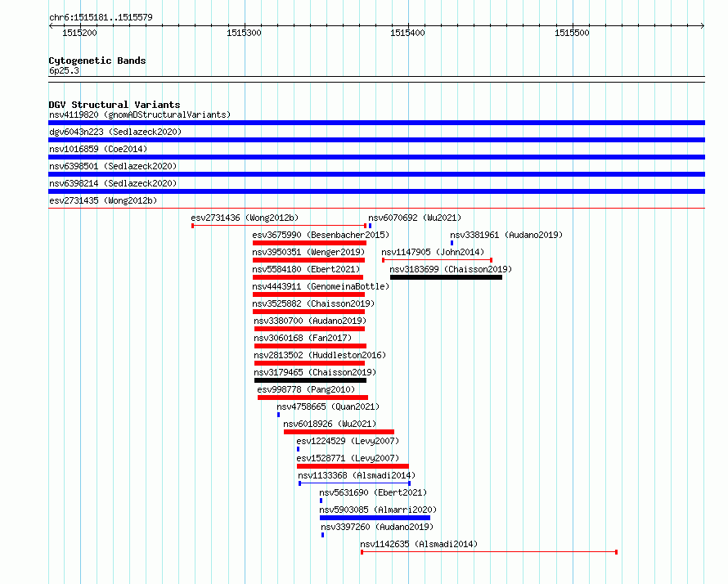Open nsv3397260 (Audano2019) label
The height and width of the screenshot is (584, 728).
[x=377, y=527]
